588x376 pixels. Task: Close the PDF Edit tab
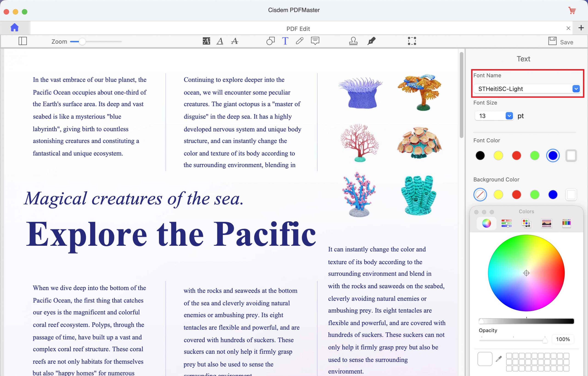[x=568, y=28]
